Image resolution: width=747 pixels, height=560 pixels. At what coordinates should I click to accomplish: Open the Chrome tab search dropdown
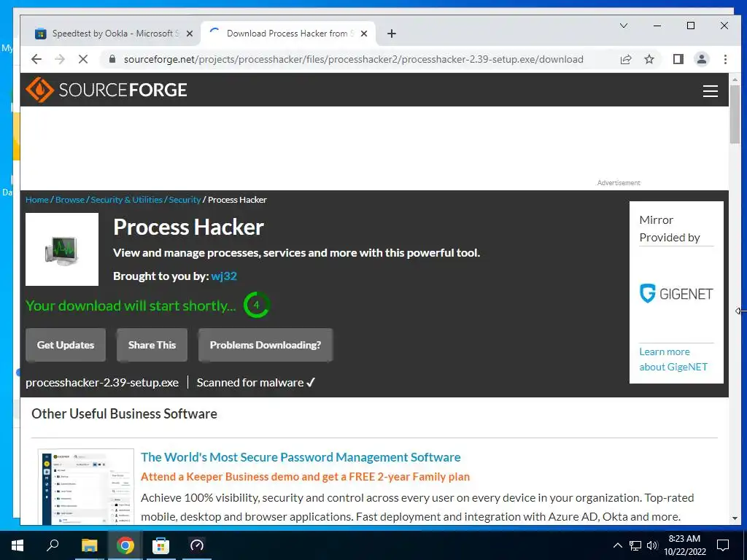[623, 26]
